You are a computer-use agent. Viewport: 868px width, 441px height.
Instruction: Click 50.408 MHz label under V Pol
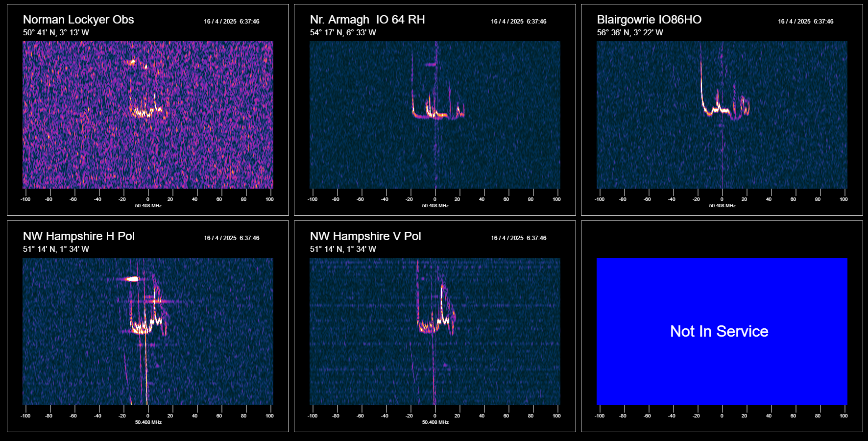[x=435, y=422]
